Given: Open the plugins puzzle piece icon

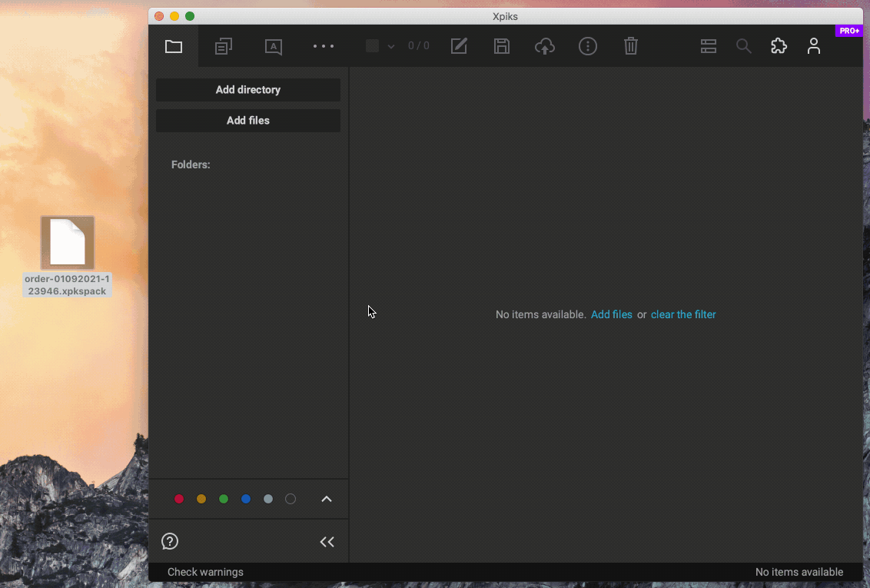Looking at the screenshot, I should (x=779, y=46).
